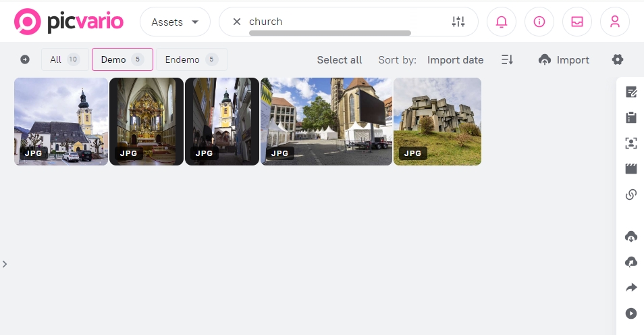The image size is (644, 335).
Task: Open the Import date sort dropdown
Action: pyautogui.click(x=455, y=60)
